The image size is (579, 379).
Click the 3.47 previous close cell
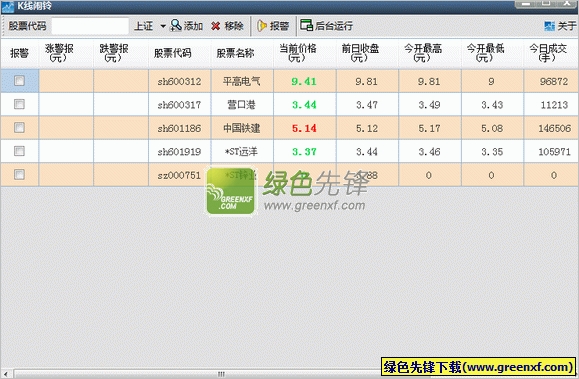pyautogui.click(x=367, y=105)
